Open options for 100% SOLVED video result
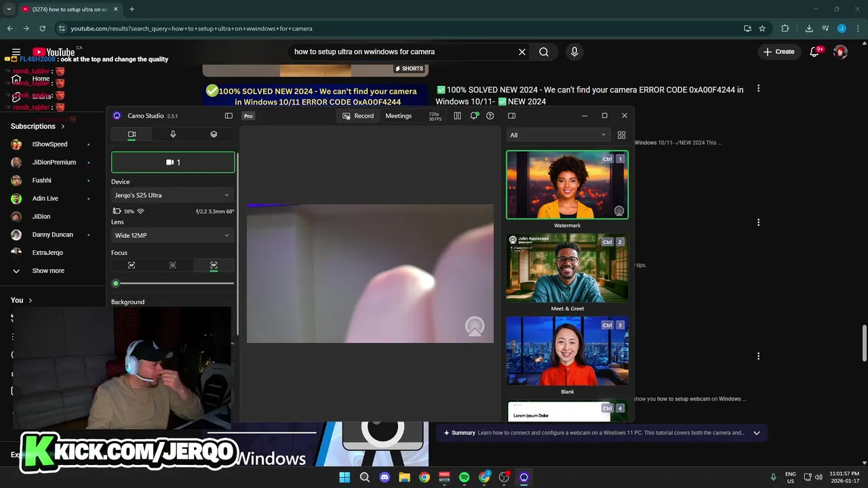Screen dimensions: 868x488 pyautogui.click(x=758, y=89)
